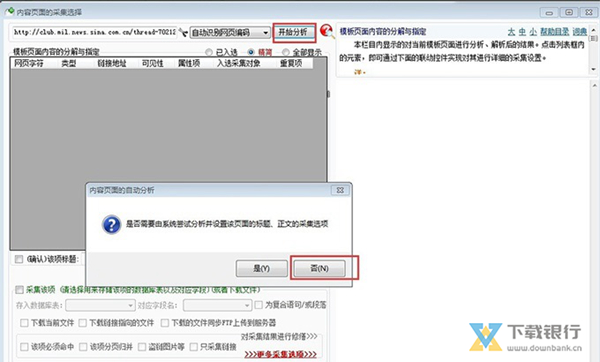Tick the 下载链接指向的文件 checkbox

83,323
